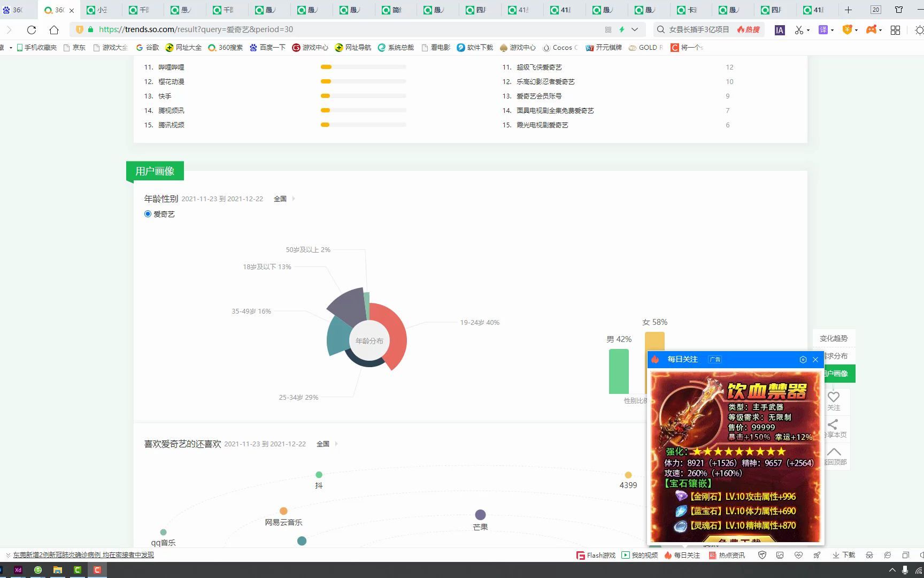Expand the game controller dropdown arrow
The width and height of the screenshot is (924, 578).
coord(880,30)
